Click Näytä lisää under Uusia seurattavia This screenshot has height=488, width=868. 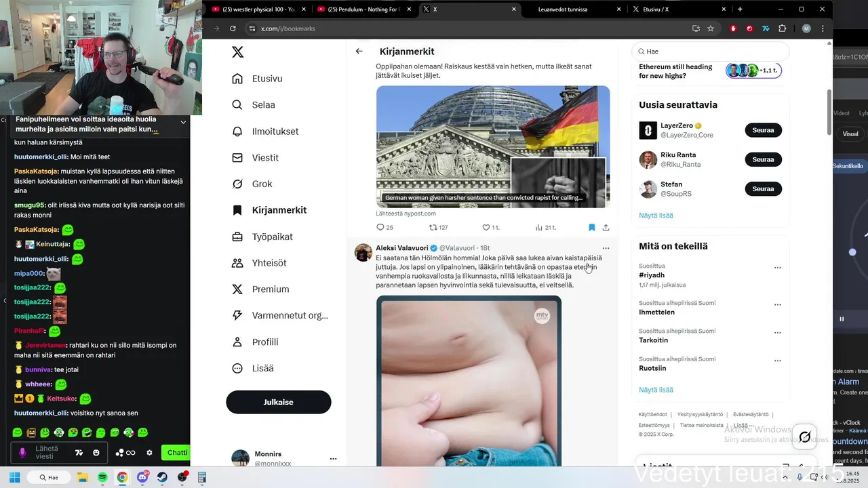(656, 216)
